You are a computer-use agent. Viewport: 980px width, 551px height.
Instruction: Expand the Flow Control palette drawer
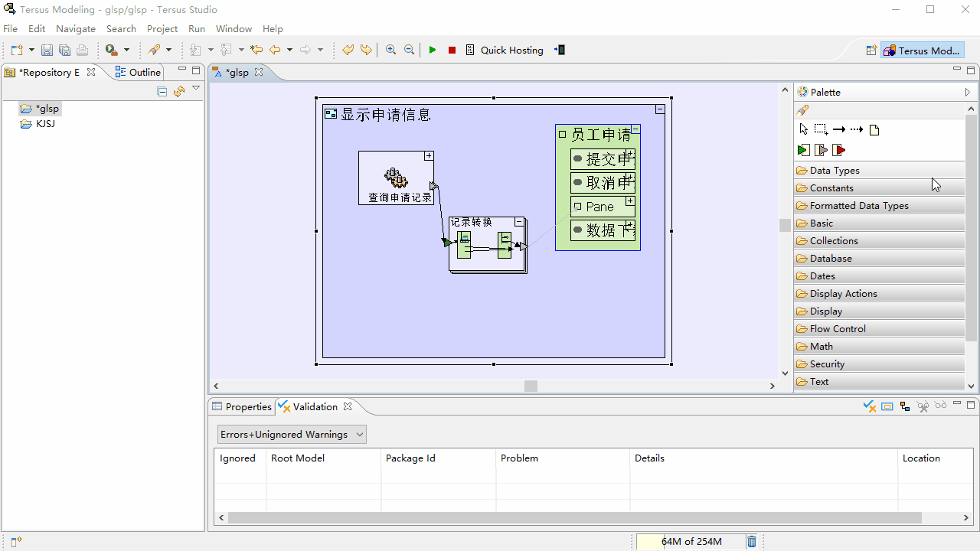tap(879, 329)
